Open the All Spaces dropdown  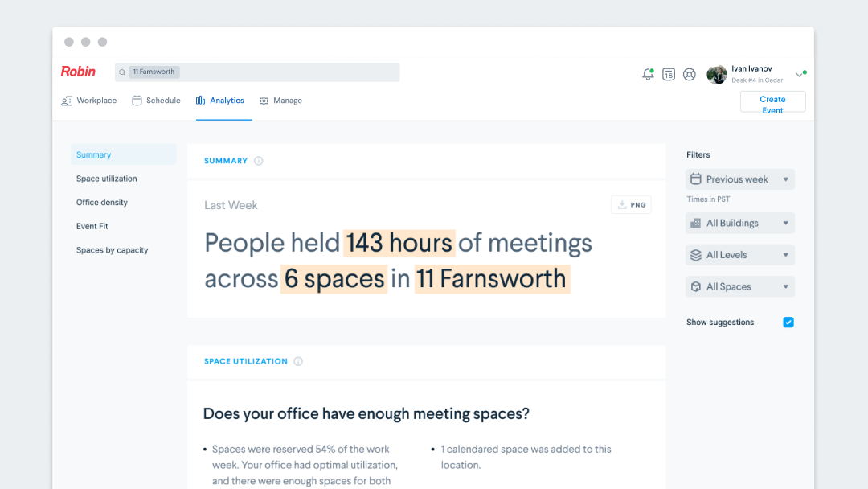point(740,286)
